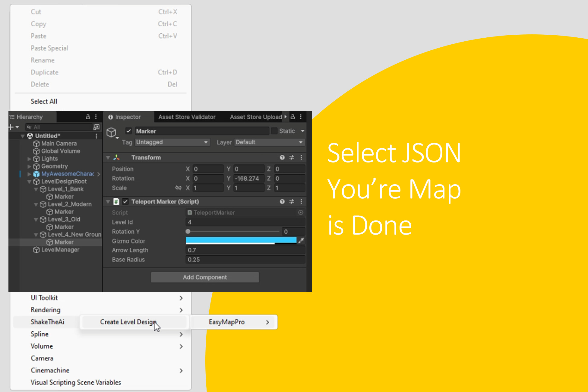Enable the Static checkbox for Marker
Viewport: 588px width, 392px height.
point(274,131)
